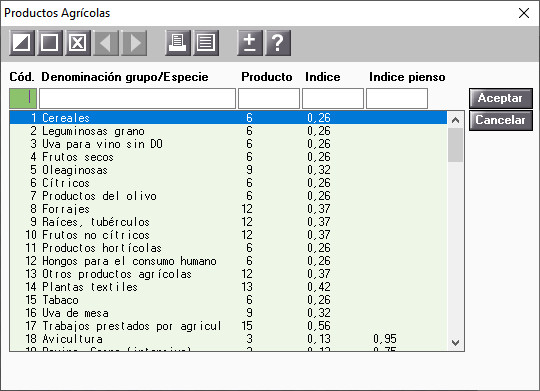The height and width of the screenshot is (391, 540).
Task: Select the Avicultura row
Action: tap(228, 339)
